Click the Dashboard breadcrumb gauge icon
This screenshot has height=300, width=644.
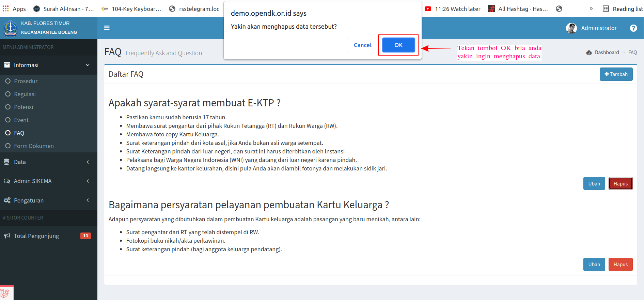[x=589, y=52]
